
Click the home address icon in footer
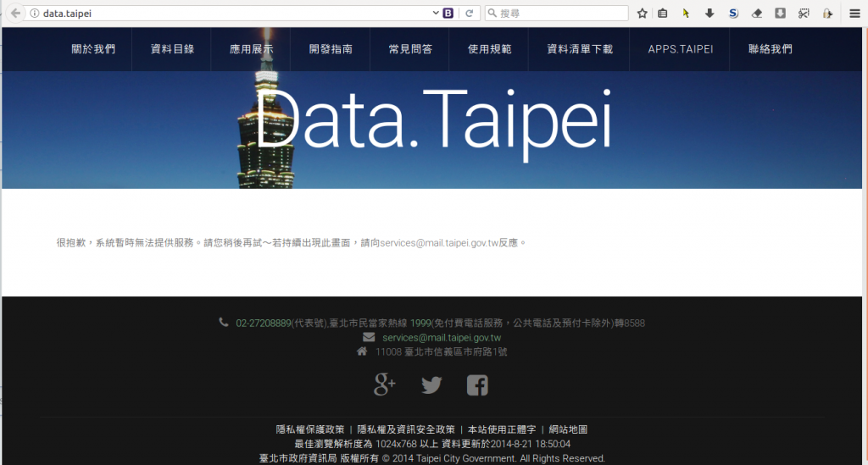362,352
